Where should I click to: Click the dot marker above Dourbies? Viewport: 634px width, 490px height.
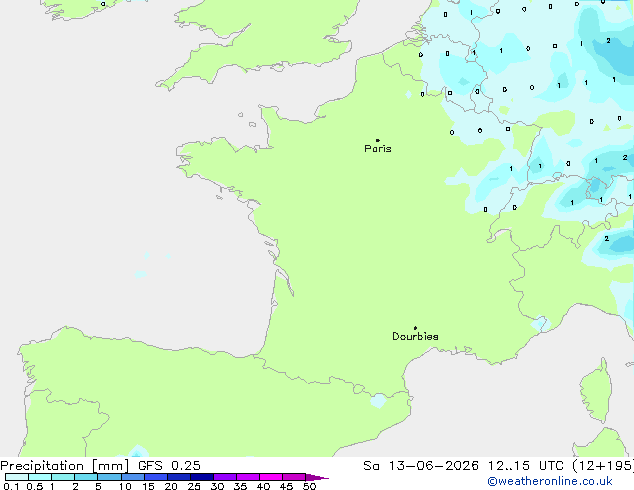415,328
